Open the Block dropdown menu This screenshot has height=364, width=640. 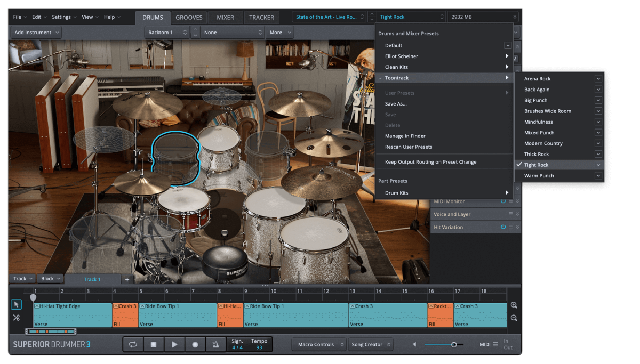51,279
